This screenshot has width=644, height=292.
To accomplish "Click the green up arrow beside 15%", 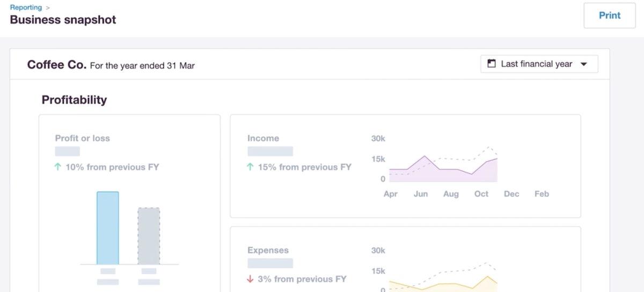I will (x=250, y=167).
